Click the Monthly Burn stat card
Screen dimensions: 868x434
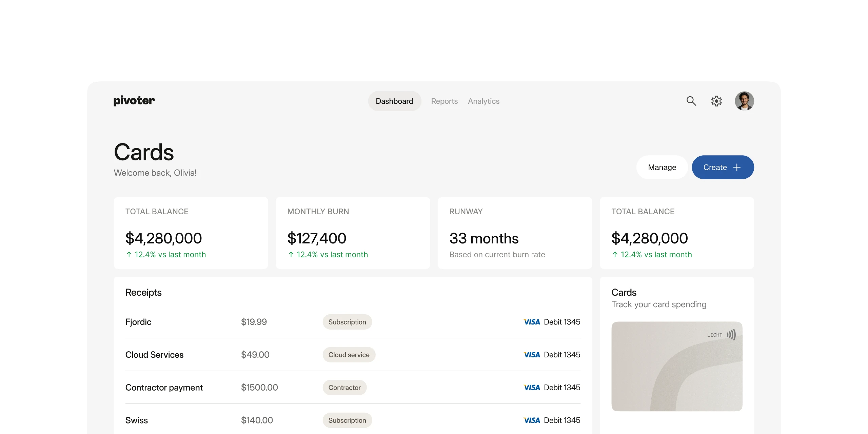click(353, 233)
